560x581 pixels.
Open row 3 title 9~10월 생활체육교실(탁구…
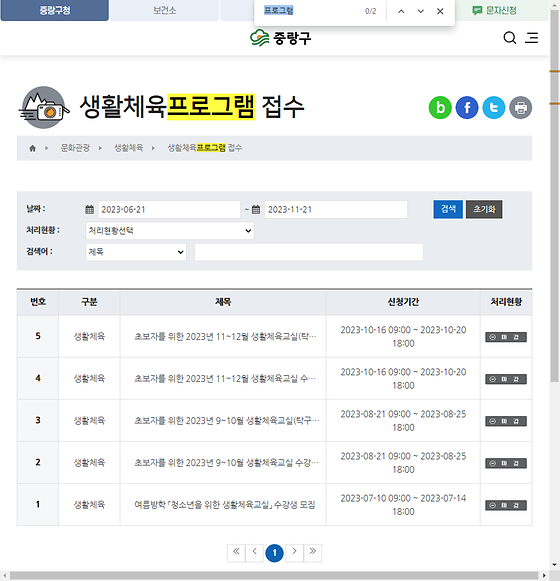click(226, 421)
